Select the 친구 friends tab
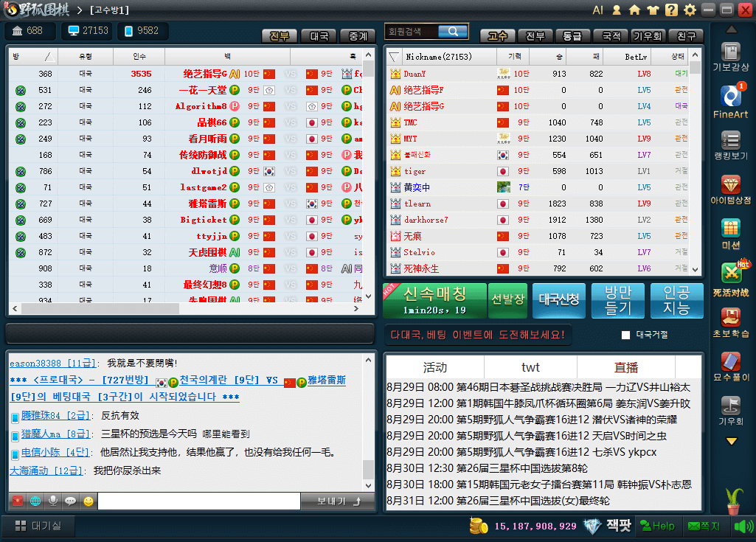The width and height of the screenshot is (756, 542). (686, 36)
